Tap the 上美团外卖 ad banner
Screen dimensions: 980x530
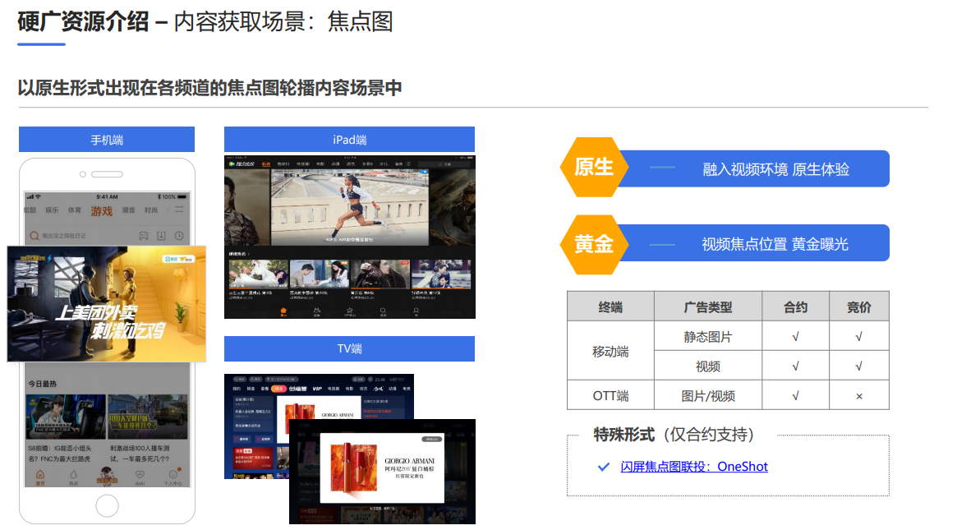pyautogui.click(x=107, y=304)
